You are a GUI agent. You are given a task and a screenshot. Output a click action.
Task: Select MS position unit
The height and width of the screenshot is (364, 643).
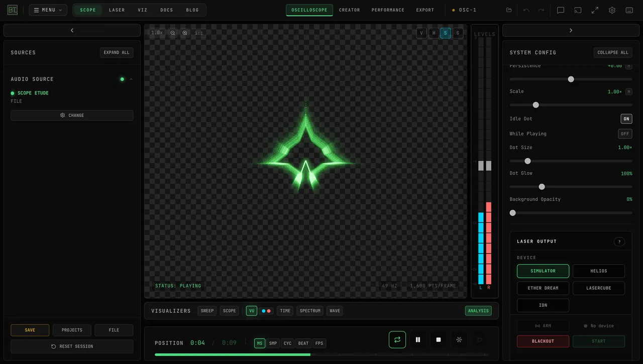coord(260,343)
